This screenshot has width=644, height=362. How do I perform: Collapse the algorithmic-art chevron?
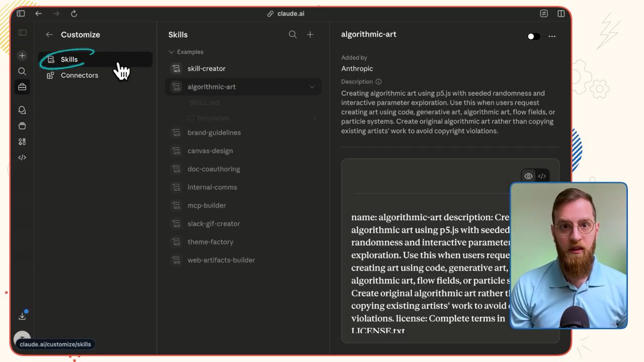312,87
